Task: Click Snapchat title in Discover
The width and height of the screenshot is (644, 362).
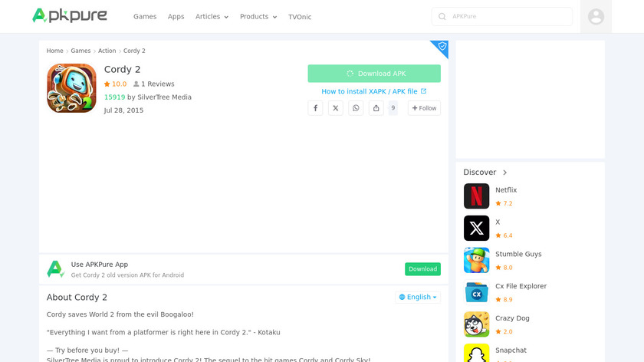Action: coord(511,350)
